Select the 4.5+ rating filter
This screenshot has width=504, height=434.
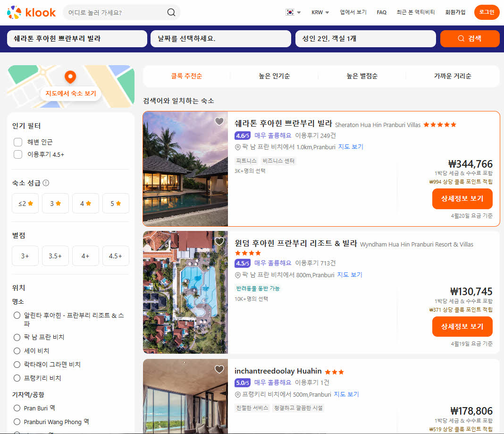coord(116,256)
